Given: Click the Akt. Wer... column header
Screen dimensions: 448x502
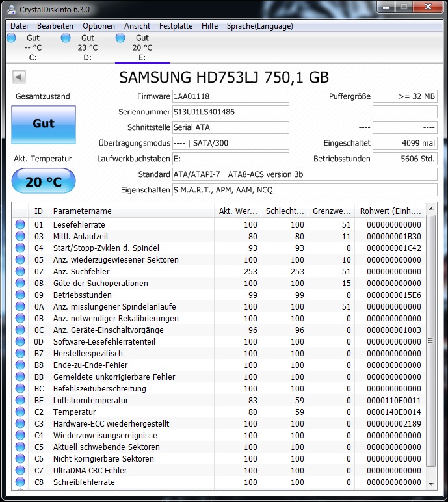Looking at the screenshot, I should 237,211.
